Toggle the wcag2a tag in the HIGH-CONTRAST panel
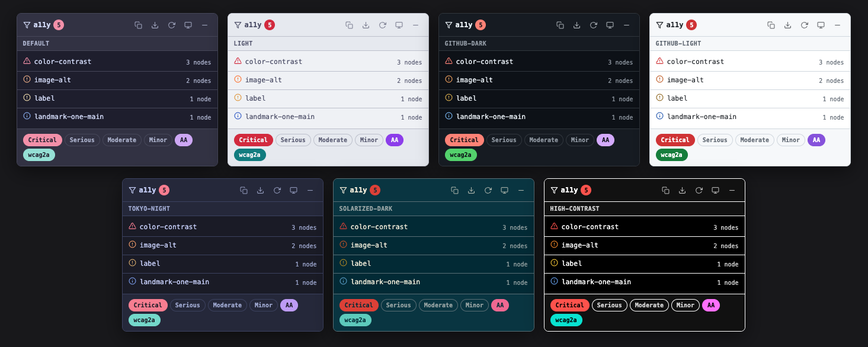868x347 pixels. click(566, 320)
